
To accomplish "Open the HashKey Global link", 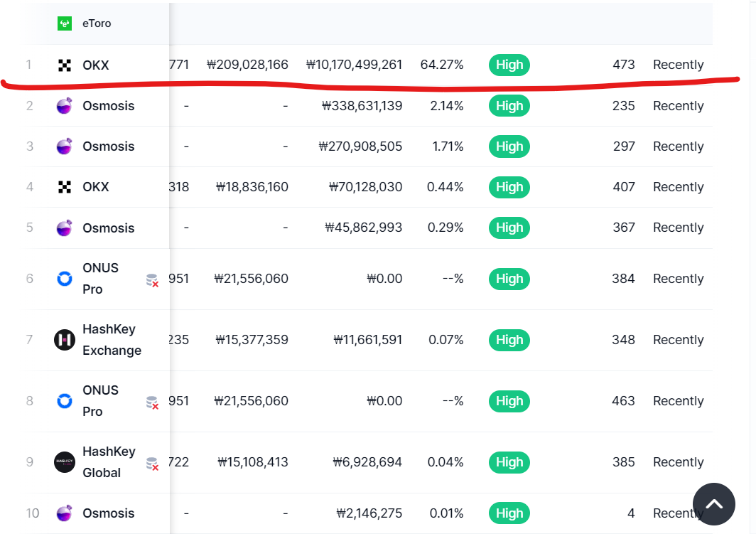I will click(x=109, y=462).
